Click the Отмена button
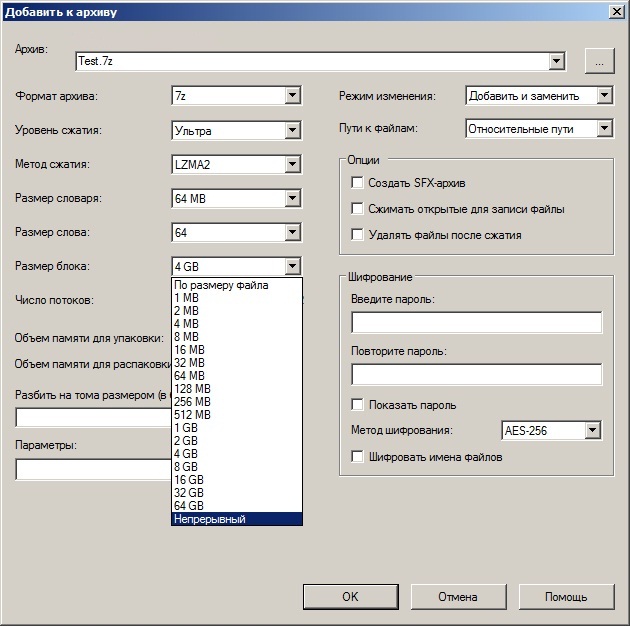Image resolution: width=630 pixels, height=626 pixels. point(458,597)
